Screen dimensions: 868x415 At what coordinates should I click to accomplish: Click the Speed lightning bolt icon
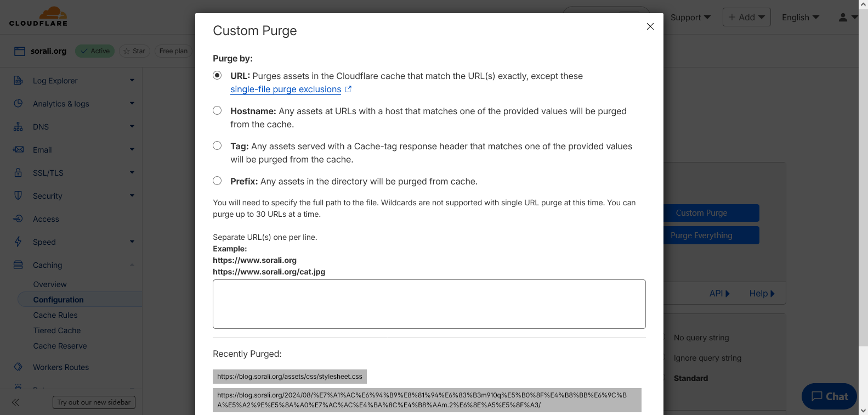pyautogui.click(x=18, y=242)
